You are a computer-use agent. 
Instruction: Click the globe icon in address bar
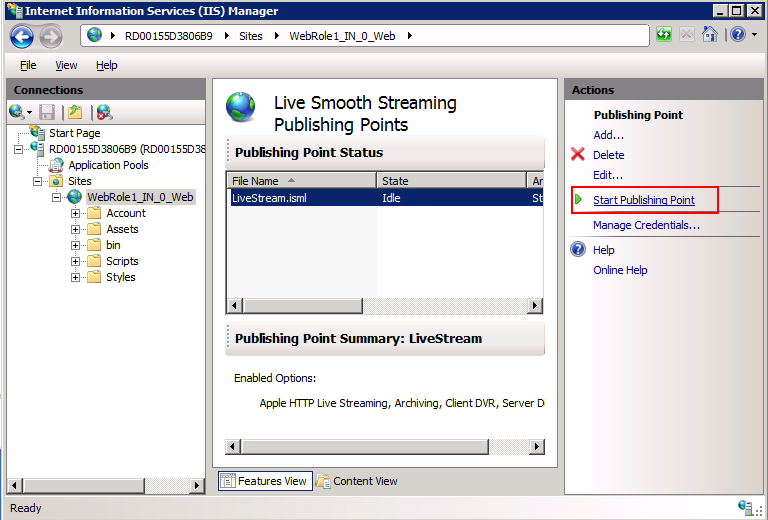click(x=95, y=35)
